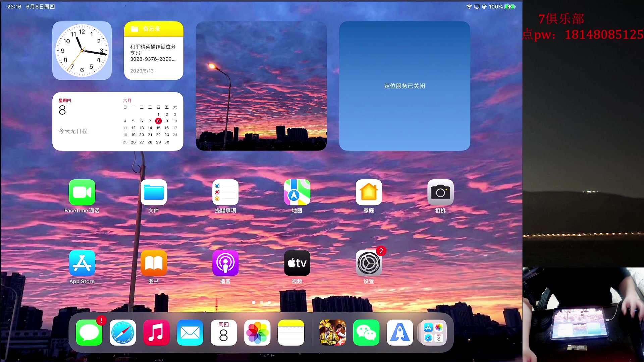Open FaceTime 通话
This screenshot has width=644, height=362.
(82, 192)
